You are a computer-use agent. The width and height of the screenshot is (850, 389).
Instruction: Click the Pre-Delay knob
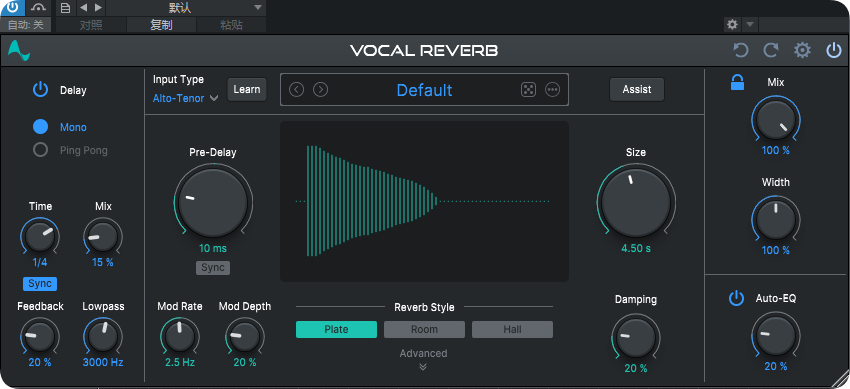(x=213, y=202)
